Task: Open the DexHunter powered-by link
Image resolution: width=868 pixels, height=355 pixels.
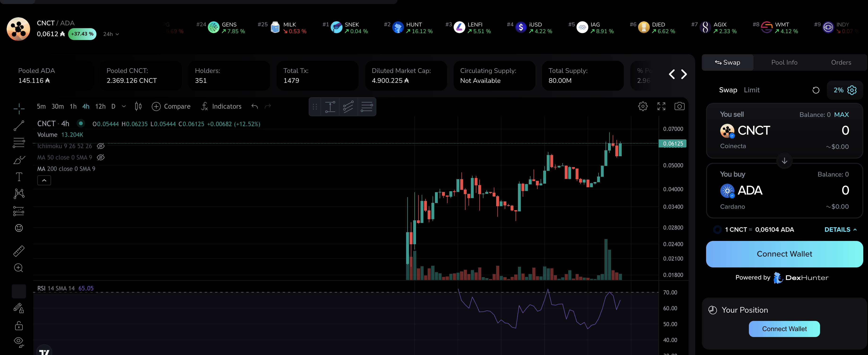Action: point(801,278)
